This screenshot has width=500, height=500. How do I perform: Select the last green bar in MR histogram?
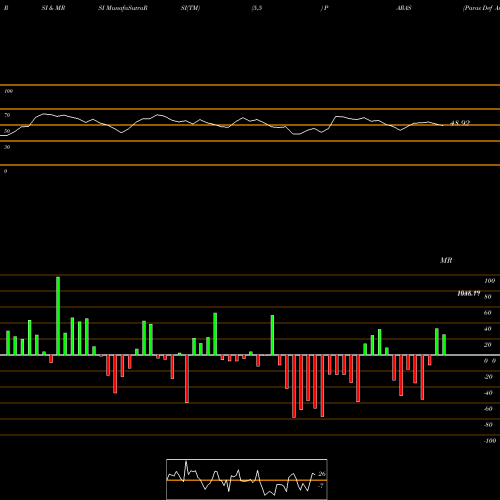[x=444, y=345]
